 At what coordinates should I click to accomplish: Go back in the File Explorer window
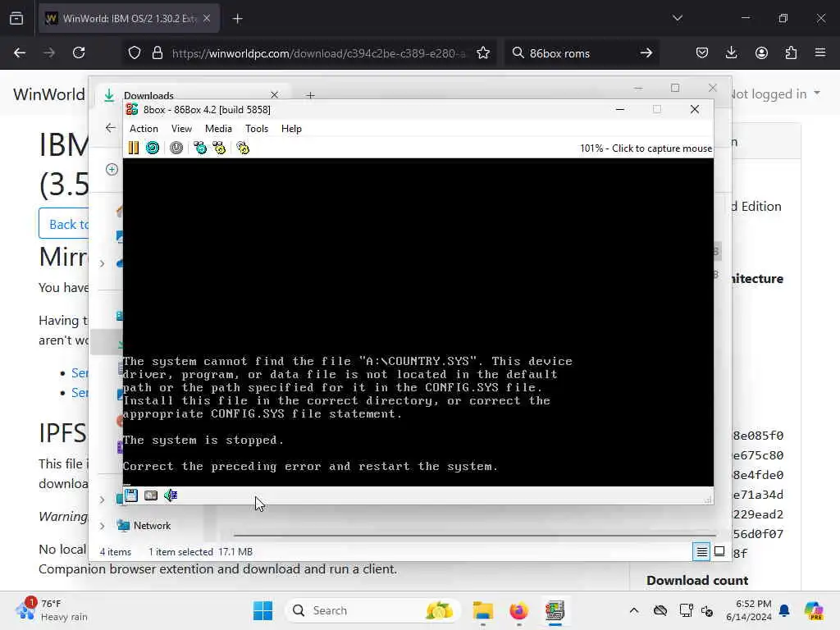tap(111, 127)
